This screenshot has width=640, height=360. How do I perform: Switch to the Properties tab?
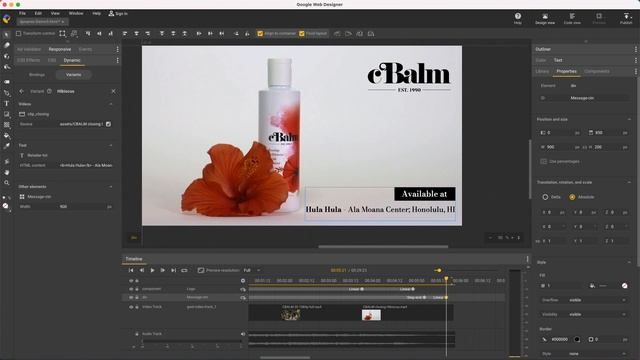[567, 71]
